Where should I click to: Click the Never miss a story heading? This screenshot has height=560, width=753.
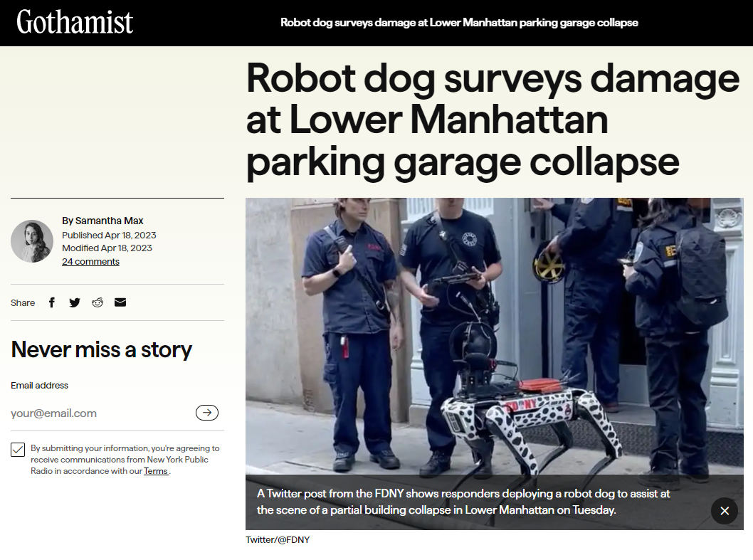[101, 349]
